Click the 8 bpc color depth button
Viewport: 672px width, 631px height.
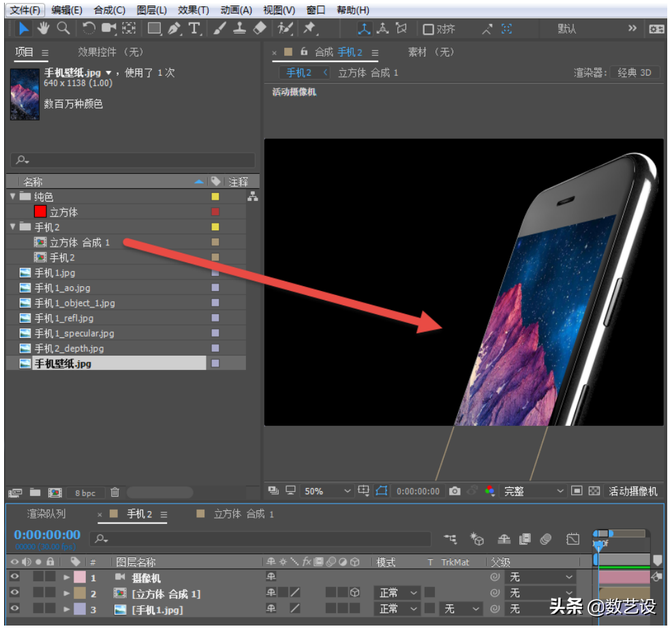pyautogui.click(x=85, y=493)
